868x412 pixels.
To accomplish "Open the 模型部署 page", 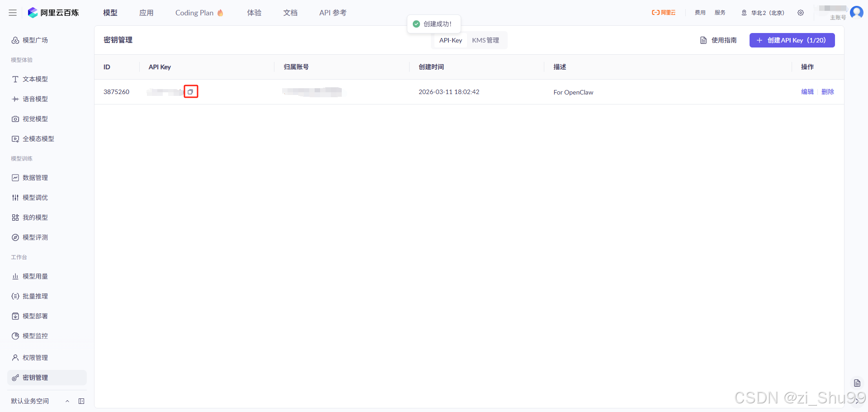I will pos(35,316).
